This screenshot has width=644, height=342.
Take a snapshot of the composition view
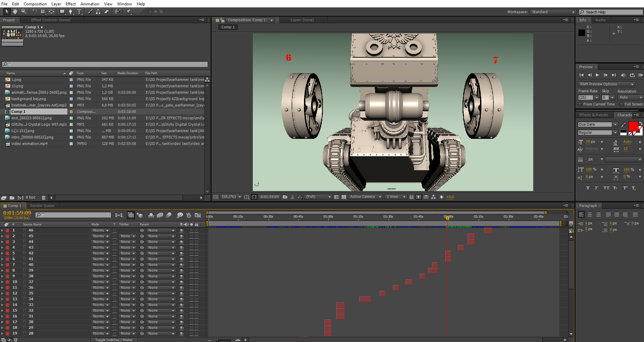pos(285,197)
